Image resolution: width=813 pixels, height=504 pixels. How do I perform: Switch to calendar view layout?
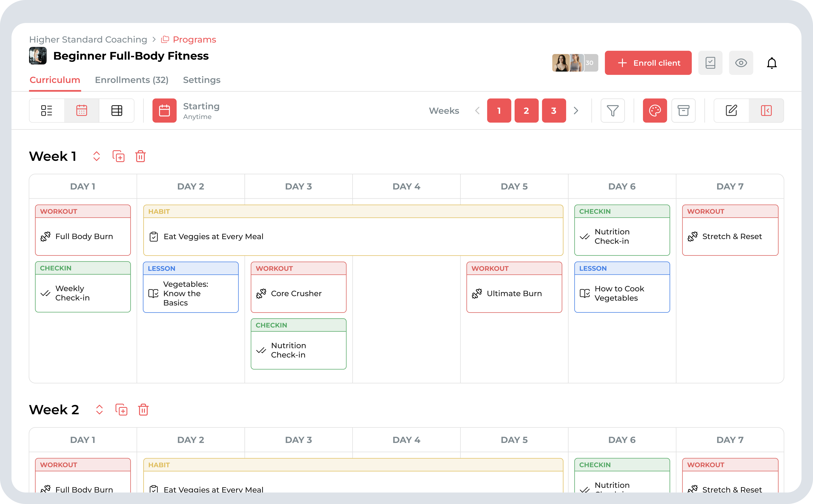[82, 110]
